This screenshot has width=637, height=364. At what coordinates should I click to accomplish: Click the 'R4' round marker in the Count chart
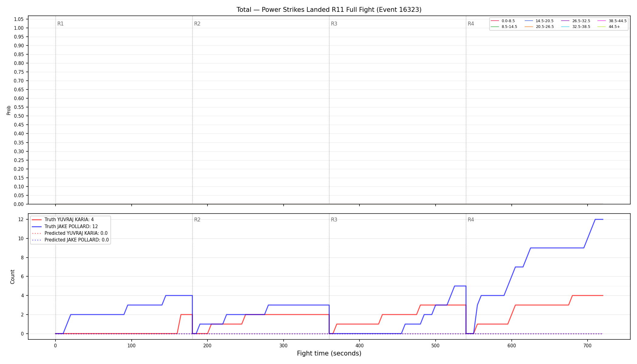pos(471,220)
